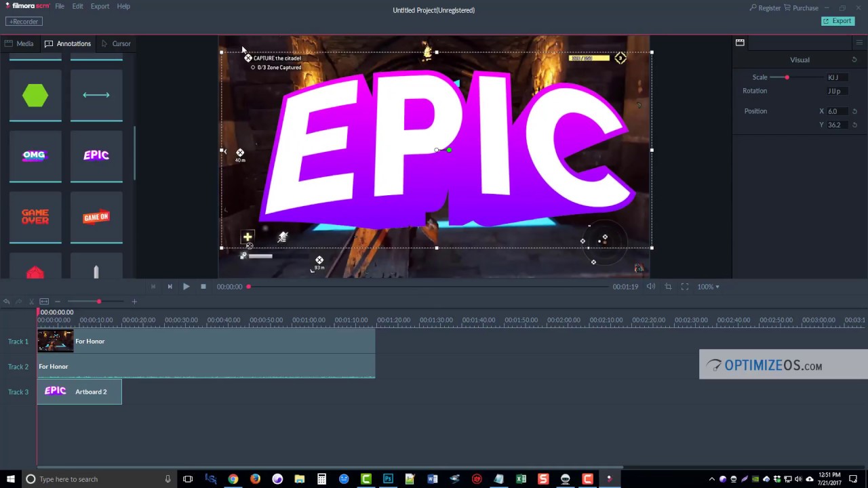Click the fit-timeline-to-window icon
The height and width of the screenshot is (488, 868).
coord(44,302)
